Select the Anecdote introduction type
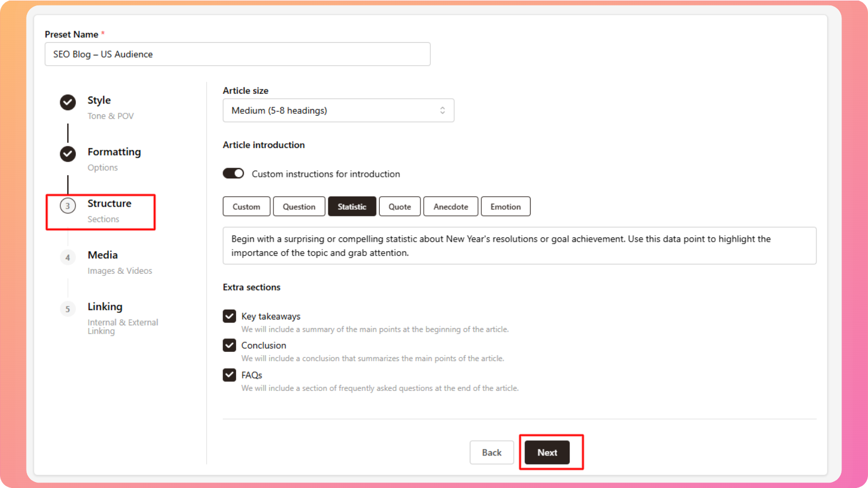This screenshot has height=488, width=868. pos(450,207)
